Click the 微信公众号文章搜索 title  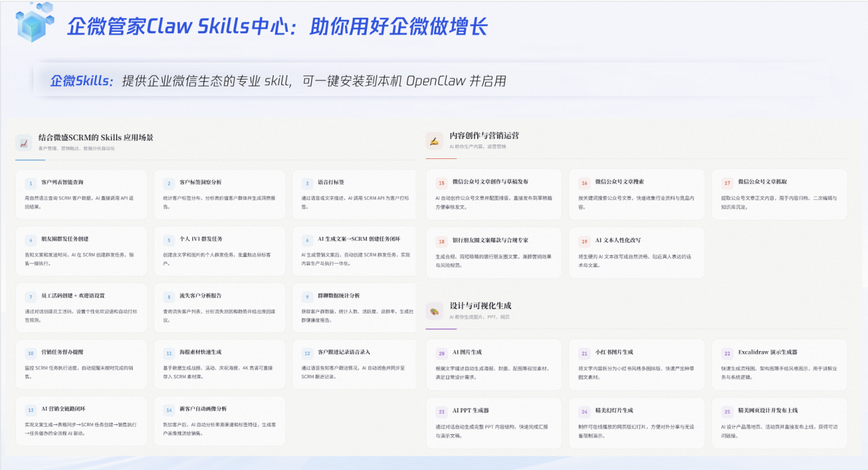click(x=619, y=181)
